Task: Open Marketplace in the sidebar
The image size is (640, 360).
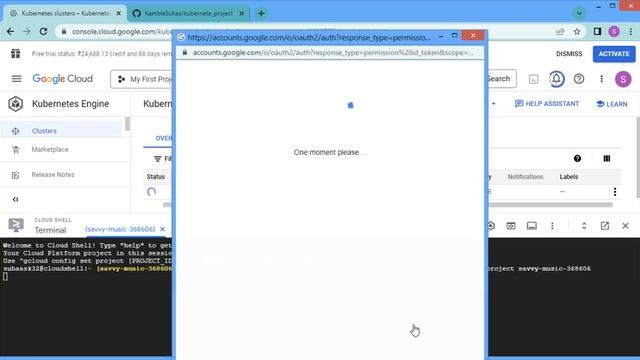Action: point(50,149)
